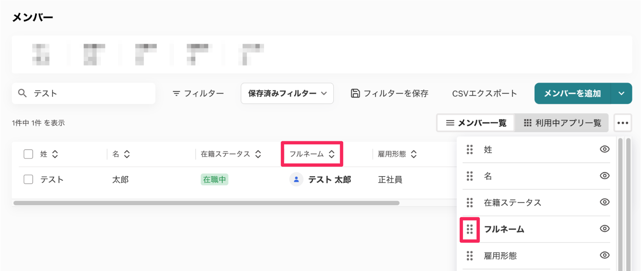Click the drag handle beside 姓
The image size is (644, 271).
[470, 149]
